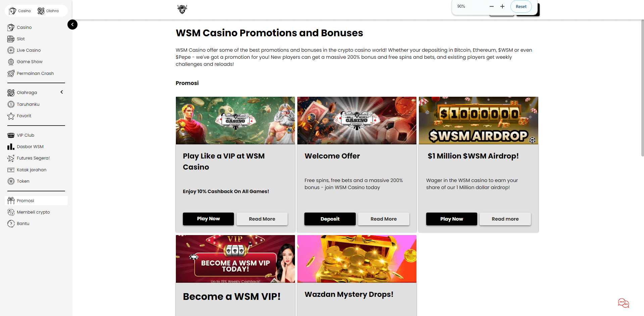Open the VIP Club crown icon
Screen dimensions: 644x316
coord(11,135)
